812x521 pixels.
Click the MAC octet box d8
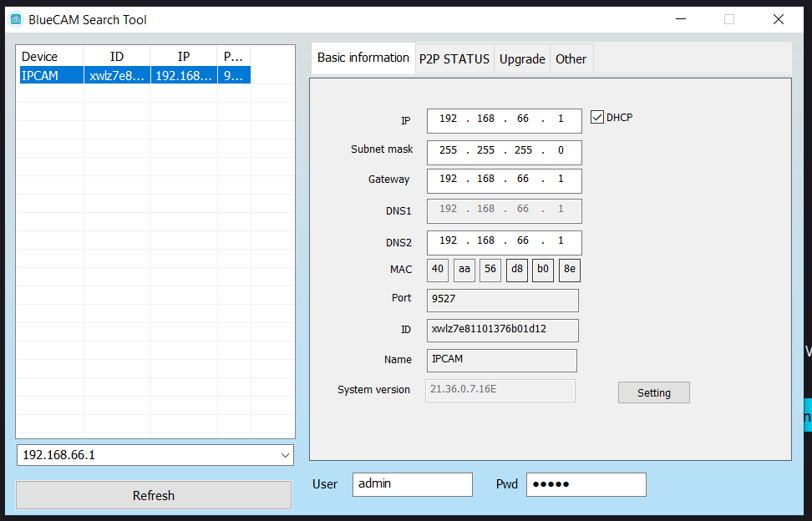point(517,270)
